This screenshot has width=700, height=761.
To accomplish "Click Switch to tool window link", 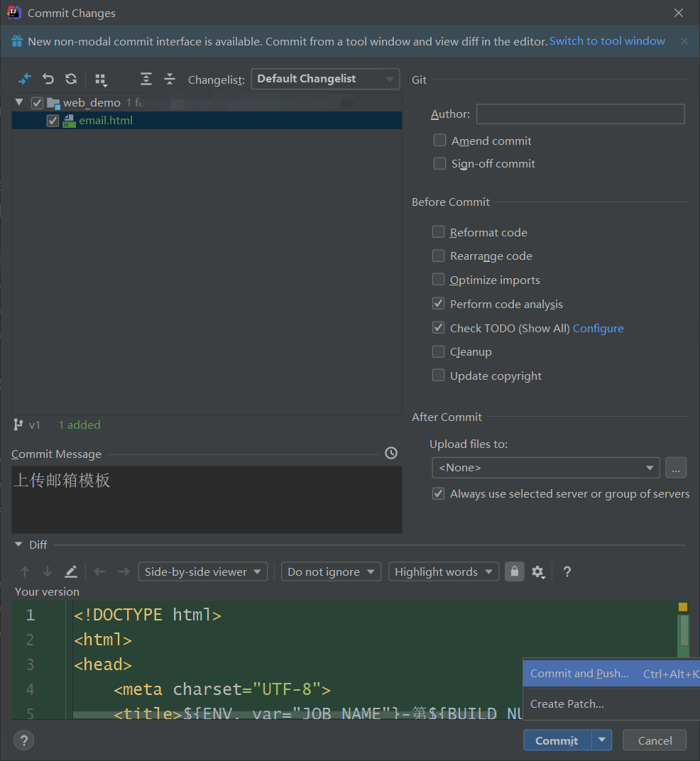I will point(607,41).
